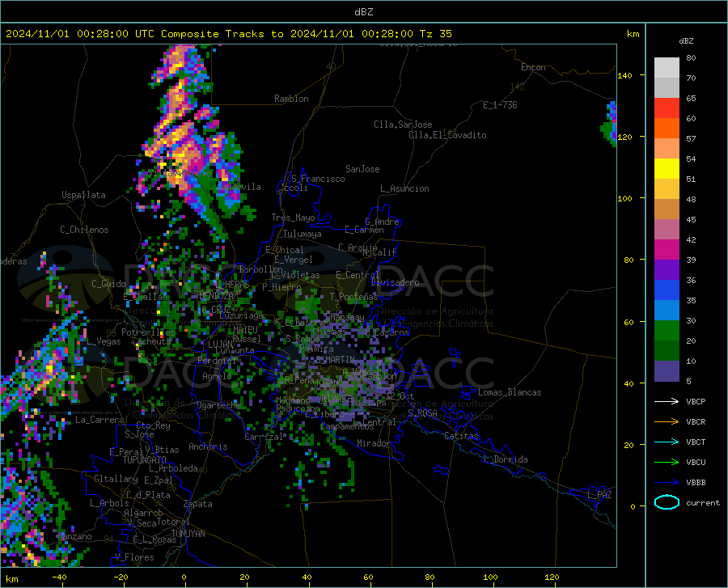
Task: Click the Anchoris map label
Action: pyautogui.click(x=208, y=446)
